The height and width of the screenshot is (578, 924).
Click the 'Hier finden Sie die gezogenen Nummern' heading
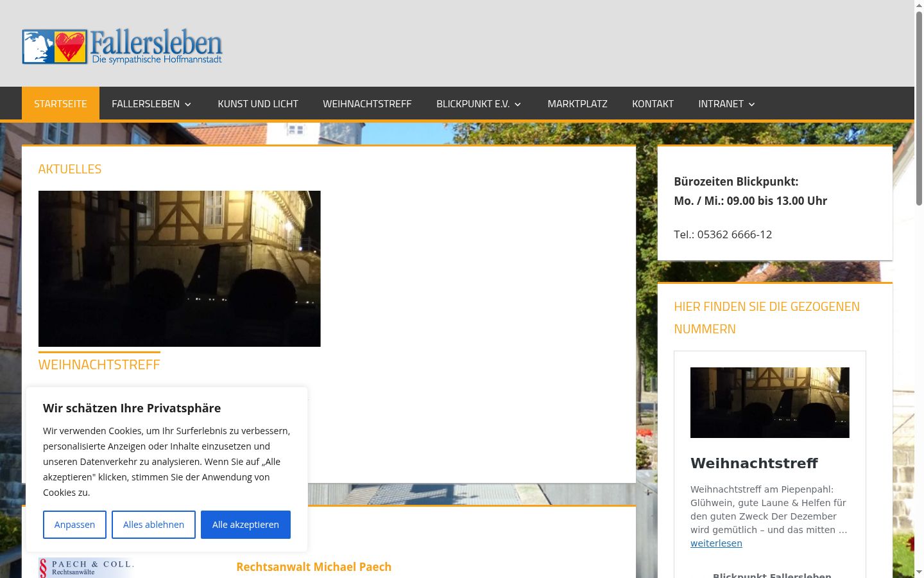pyautogui.click(x=767, y=318)
